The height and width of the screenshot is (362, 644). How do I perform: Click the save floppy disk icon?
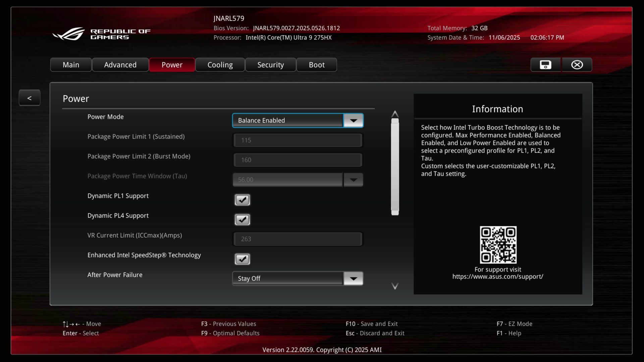[x=545, y=65]
